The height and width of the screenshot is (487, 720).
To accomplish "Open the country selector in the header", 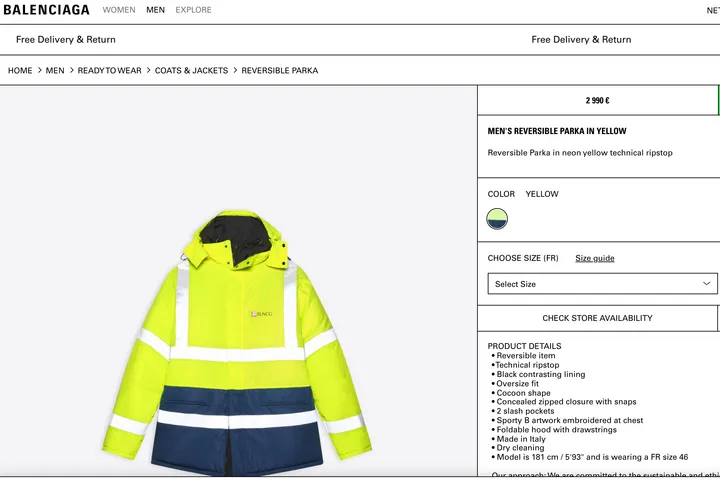I will 712,10.
